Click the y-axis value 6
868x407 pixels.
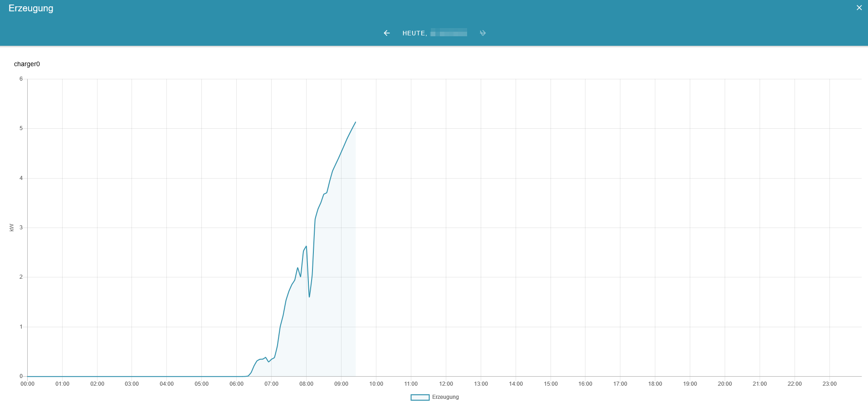point(21,79)
